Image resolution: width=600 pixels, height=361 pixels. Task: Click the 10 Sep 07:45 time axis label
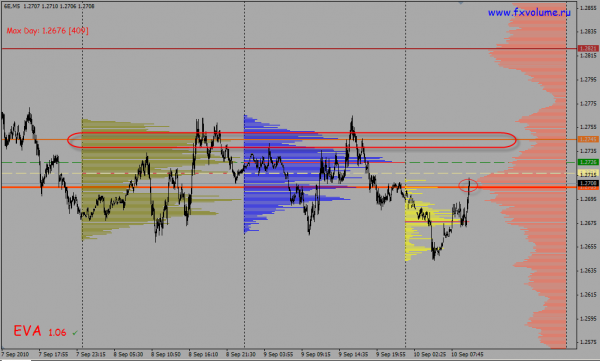(467, 354)
